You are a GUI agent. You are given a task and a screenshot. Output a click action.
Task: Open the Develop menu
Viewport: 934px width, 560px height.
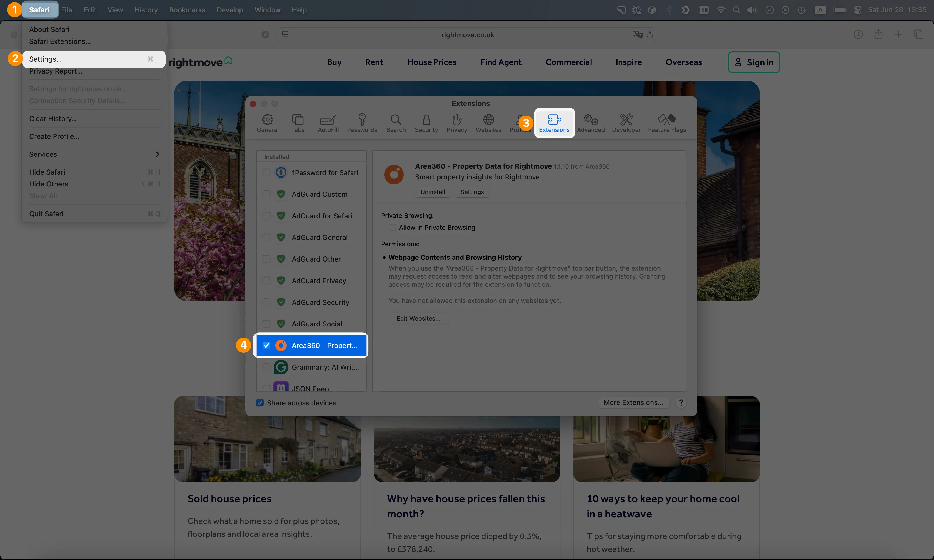(x=230, y=10)
